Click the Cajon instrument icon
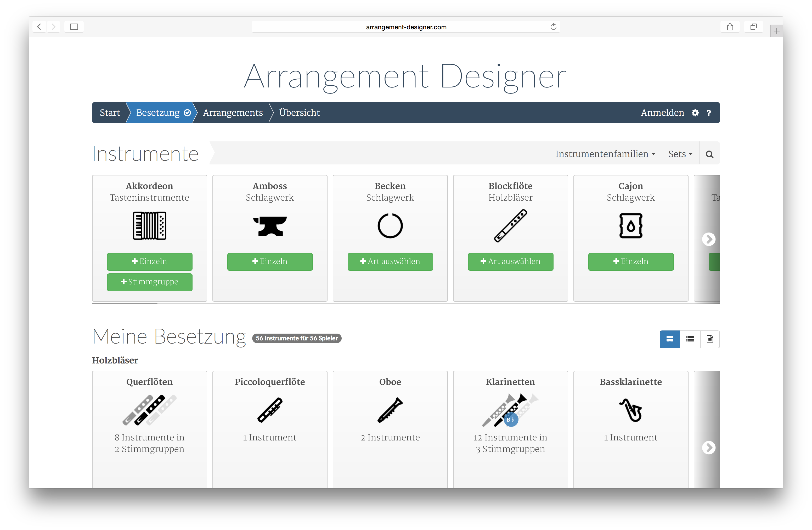Screen dimensions: 812x530 click(x=630, y=226)
